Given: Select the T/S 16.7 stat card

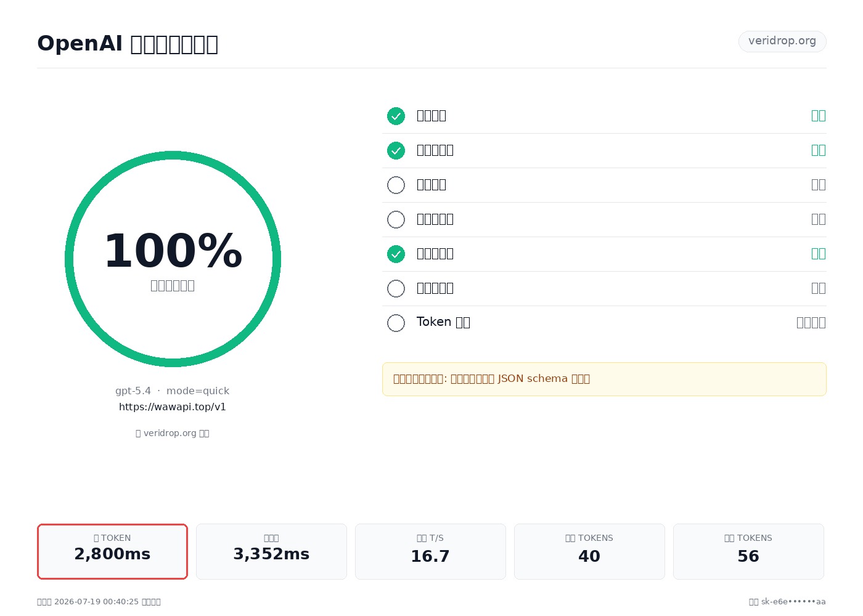Looking at the screenshot, I should click(x=430, y=551).
